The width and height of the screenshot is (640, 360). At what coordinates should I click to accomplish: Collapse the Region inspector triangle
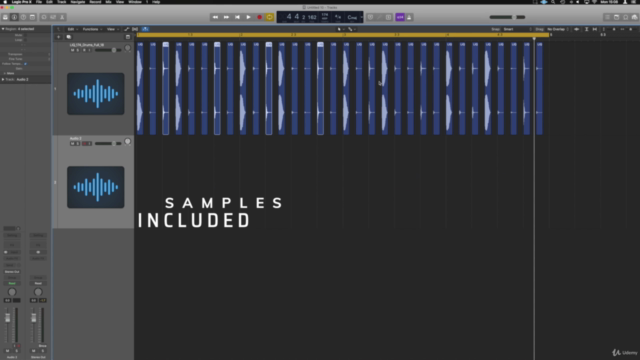point(3,29)
